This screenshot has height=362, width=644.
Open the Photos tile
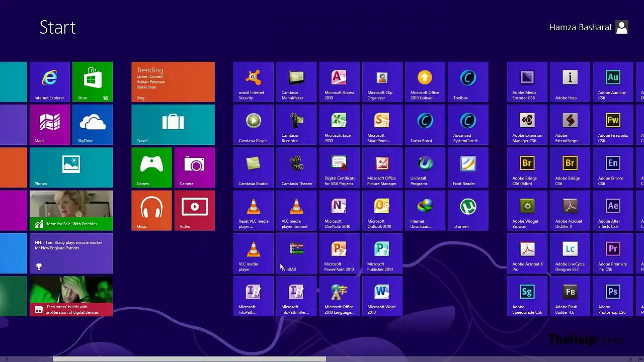coord(71,167)
